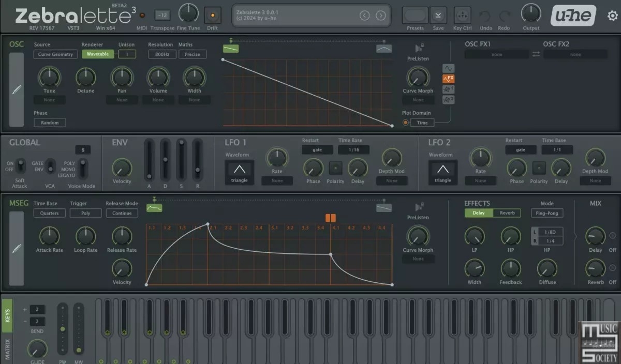The image size is (621, 364).
Task: Open the settings gear menu
Action: point(613,16)
